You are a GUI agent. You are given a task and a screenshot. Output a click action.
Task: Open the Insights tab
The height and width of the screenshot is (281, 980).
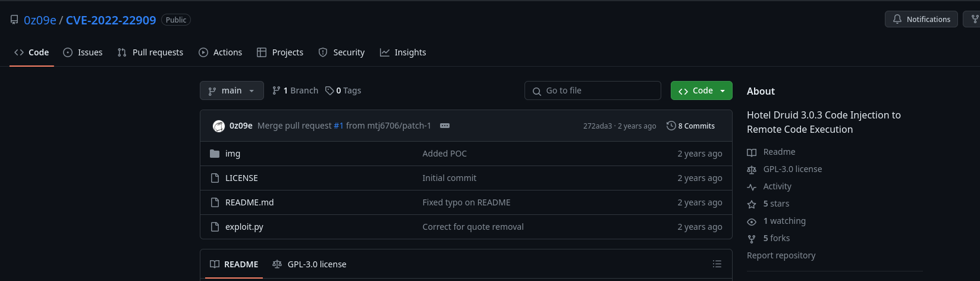click(403, 52)
